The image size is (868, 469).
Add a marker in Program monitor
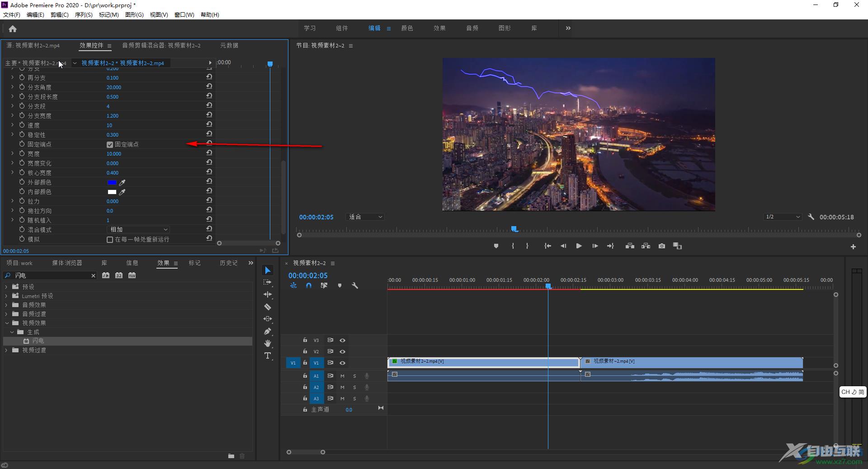(x=496, y=246)
